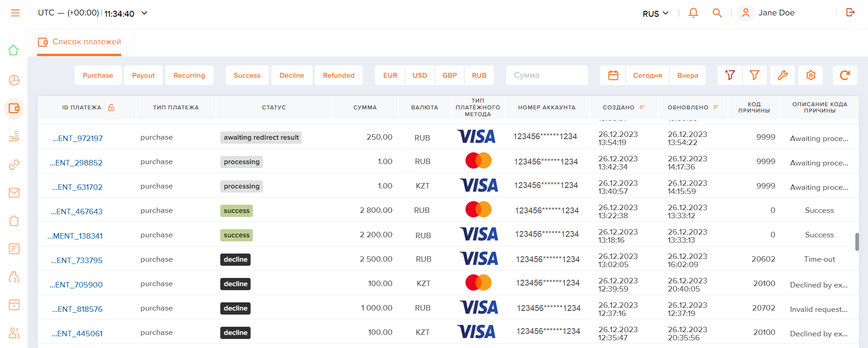Open the hand with coins sidebar icon
The height and width of the screenshot is (348, 868).
pos(14,136)
